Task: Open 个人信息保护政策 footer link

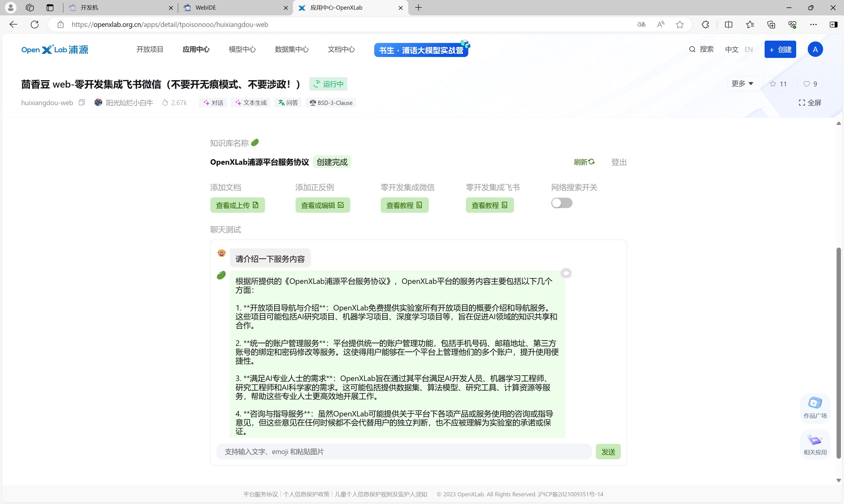Action: click(x=306, y=494)
